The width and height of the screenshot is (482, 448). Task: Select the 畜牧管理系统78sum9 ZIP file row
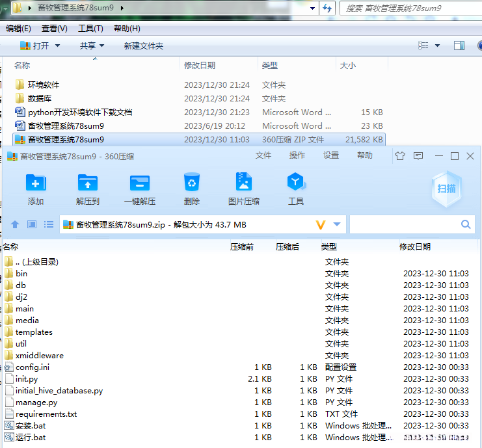(x=199, y=140)
